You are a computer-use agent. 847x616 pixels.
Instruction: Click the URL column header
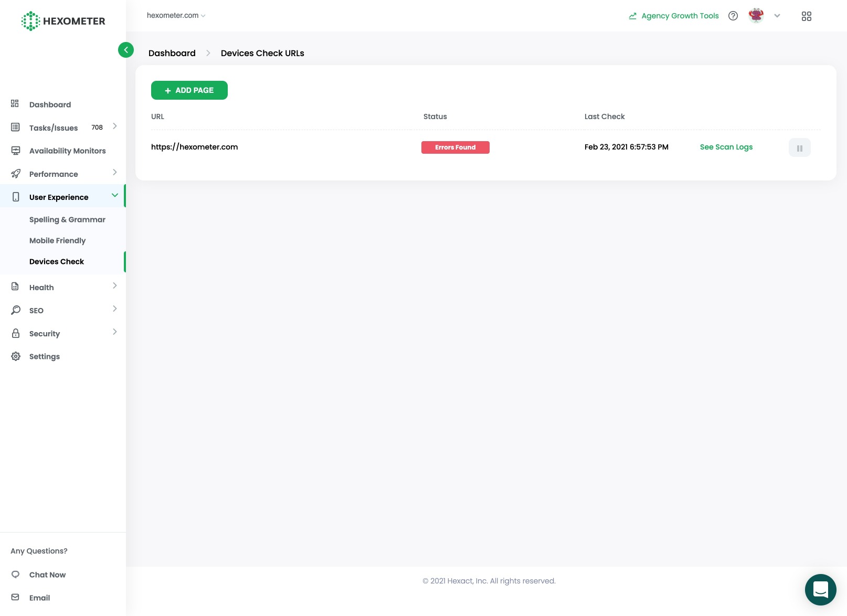click(x=157, y=116)
